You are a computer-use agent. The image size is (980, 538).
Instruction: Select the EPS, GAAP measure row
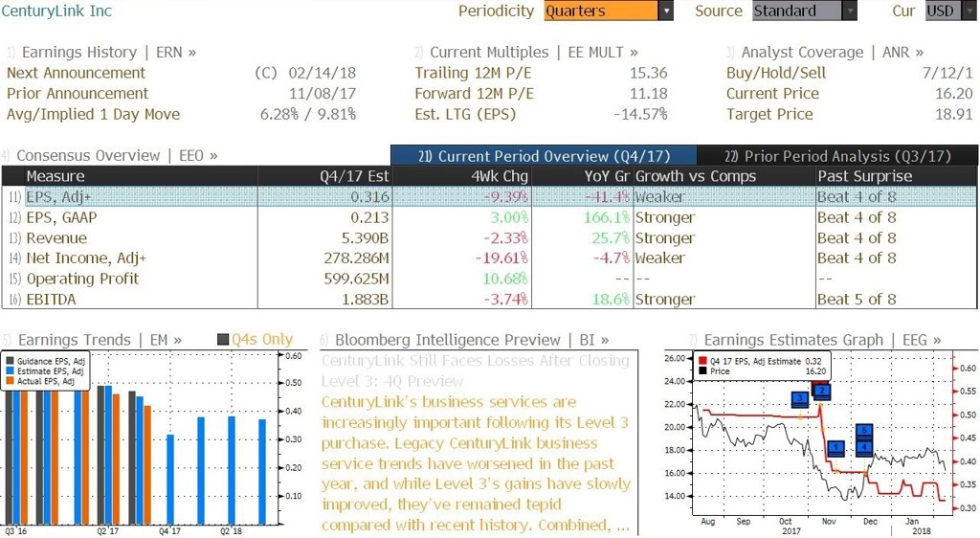[489, 217]
